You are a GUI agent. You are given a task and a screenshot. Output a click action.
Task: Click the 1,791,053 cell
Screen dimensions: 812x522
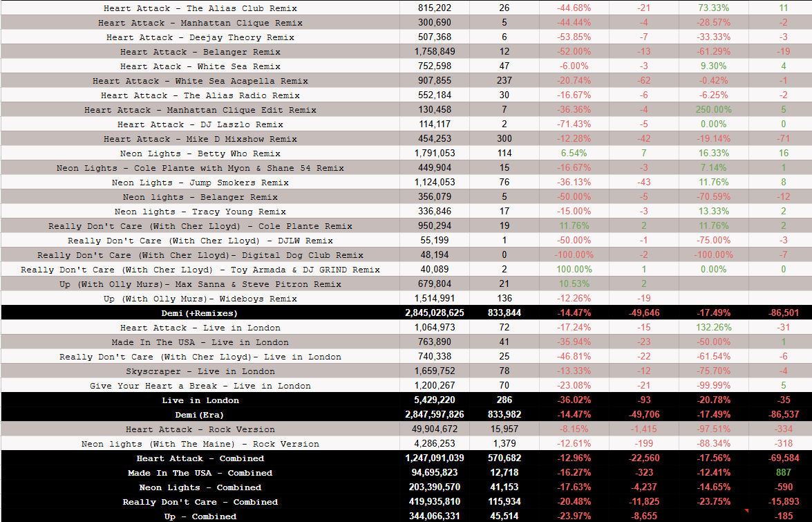coord(435,153)
